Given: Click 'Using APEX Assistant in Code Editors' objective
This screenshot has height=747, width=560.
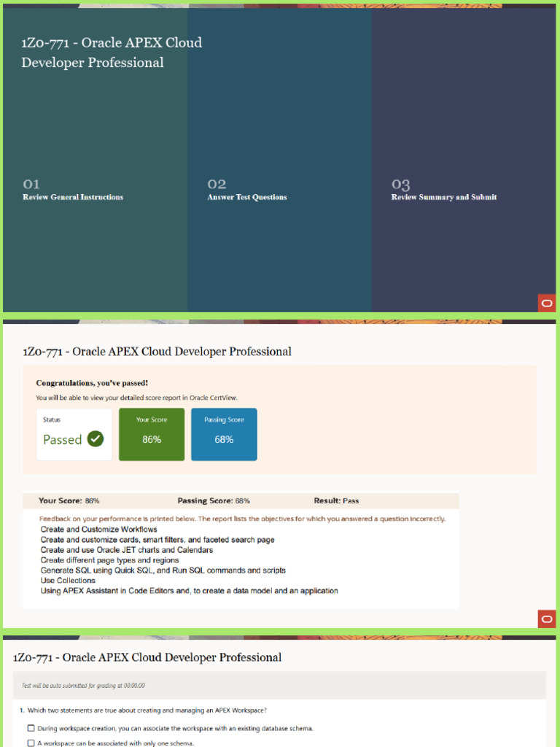Looking at the screenshot, I should [x=189, y=591].
